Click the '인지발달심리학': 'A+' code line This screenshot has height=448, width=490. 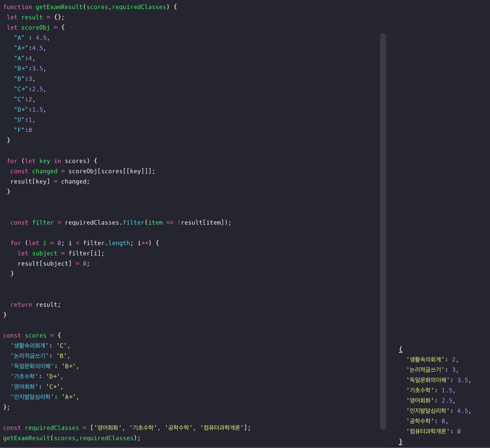(x=45, y=397)
